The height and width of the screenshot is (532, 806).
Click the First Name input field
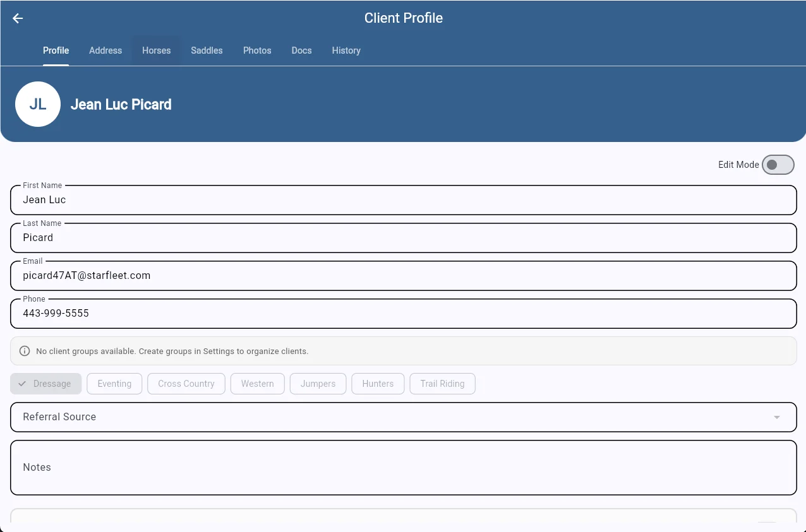pyautogui.click(x=404, y=199)
